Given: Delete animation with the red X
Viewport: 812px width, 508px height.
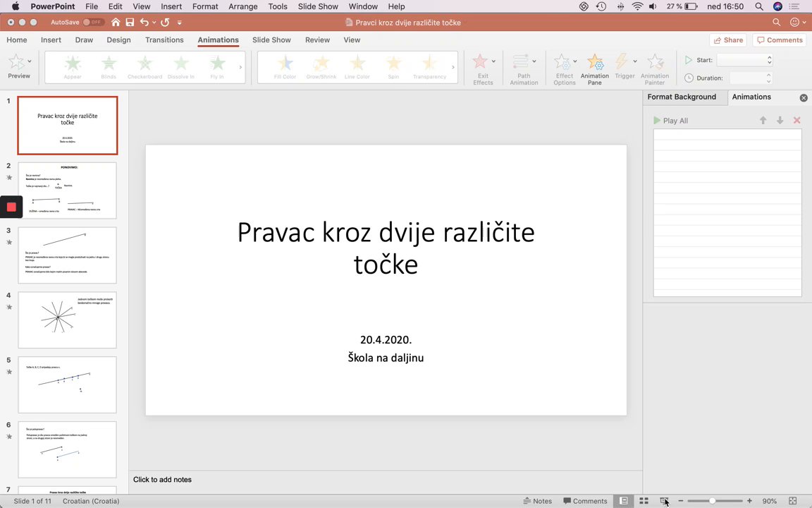Looking at the screenshot, I should [x=797, y=120].
